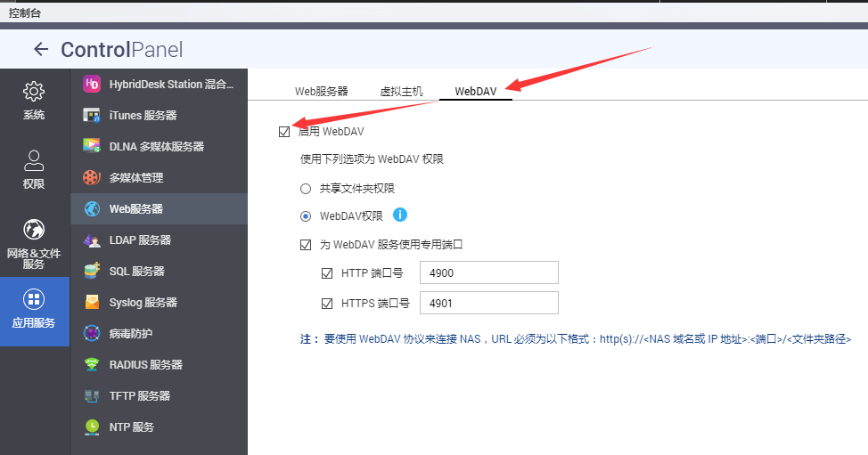This screenshot has height=455, width=868.
Task: Open the 权限 user section
Action: pyautogui.click(x=34, y=170)
